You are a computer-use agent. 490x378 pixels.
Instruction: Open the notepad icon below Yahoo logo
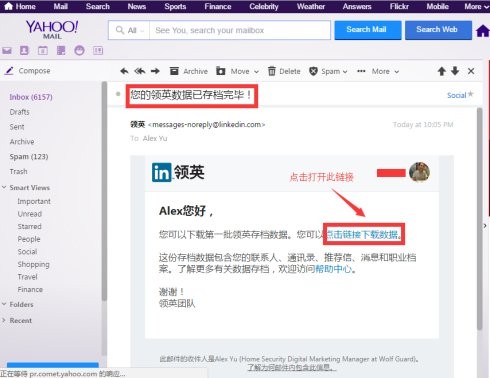(x=61, y=50)
